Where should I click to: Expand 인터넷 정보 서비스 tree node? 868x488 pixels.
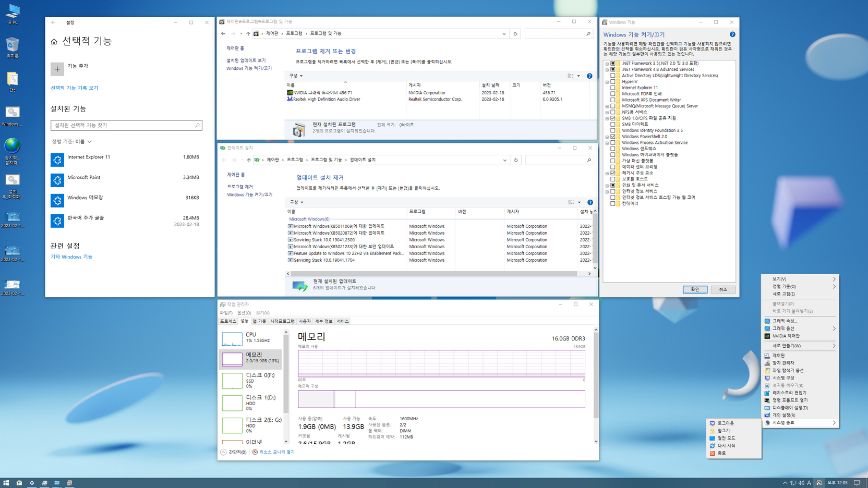(x=607, y=191)
